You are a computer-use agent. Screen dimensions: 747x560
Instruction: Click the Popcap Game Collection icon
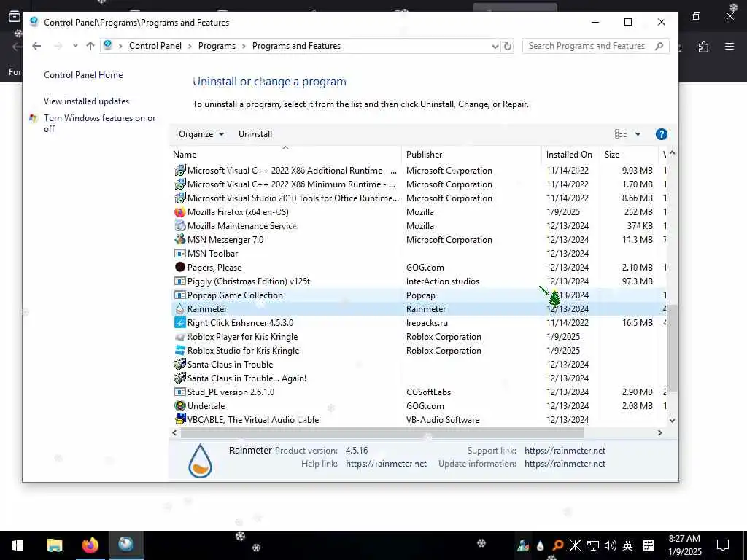point(179,295)
